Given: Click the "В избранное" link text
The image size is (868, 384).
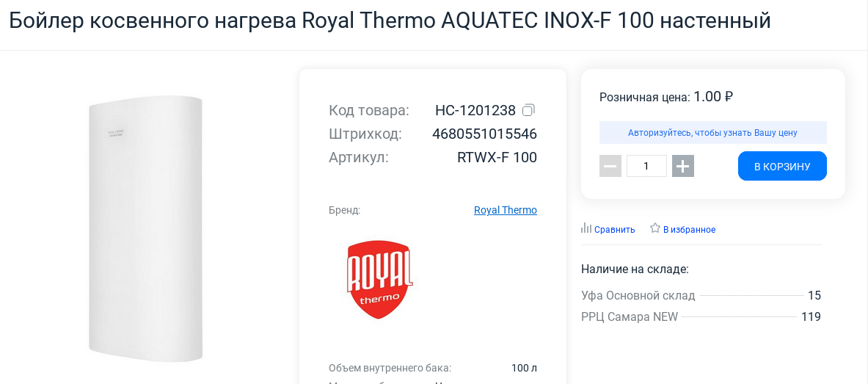Looking at the screenshot, I should 689,230.
